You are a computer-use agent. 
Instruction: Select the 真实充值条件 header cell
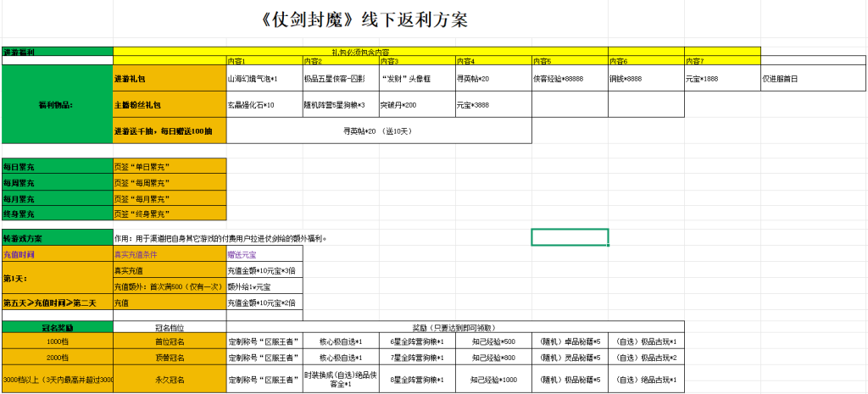pos(170,254)
